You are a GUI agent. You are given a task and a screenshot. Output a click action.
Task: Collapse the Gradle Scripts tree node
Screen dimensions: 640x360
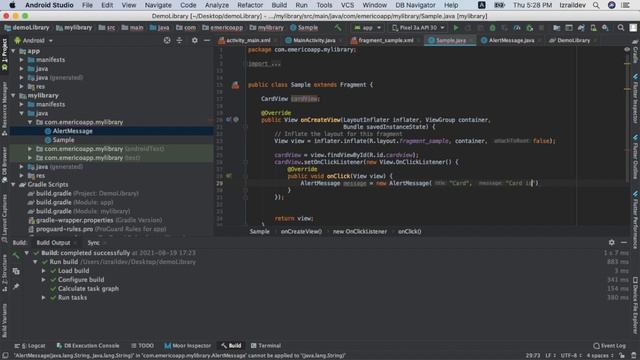point(13,184)
